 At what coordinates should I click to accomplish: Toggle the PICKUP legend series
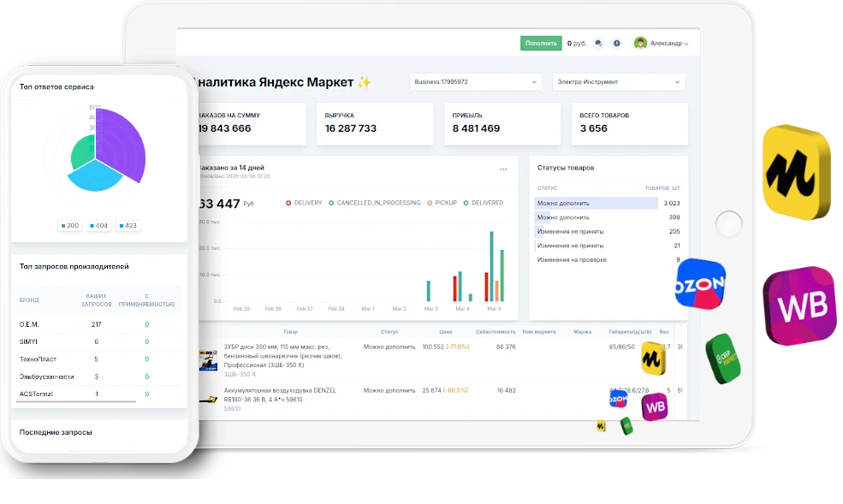442,203
